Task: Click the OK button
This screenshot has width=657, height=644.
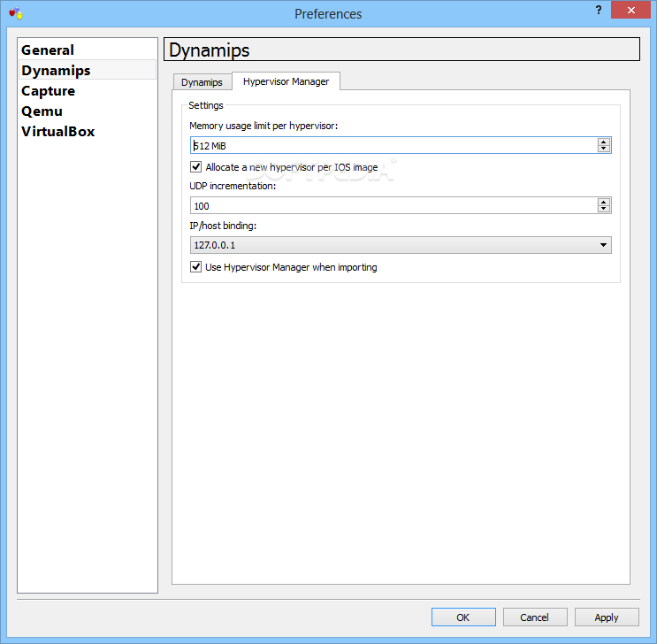Action: (x=463, y=617)
